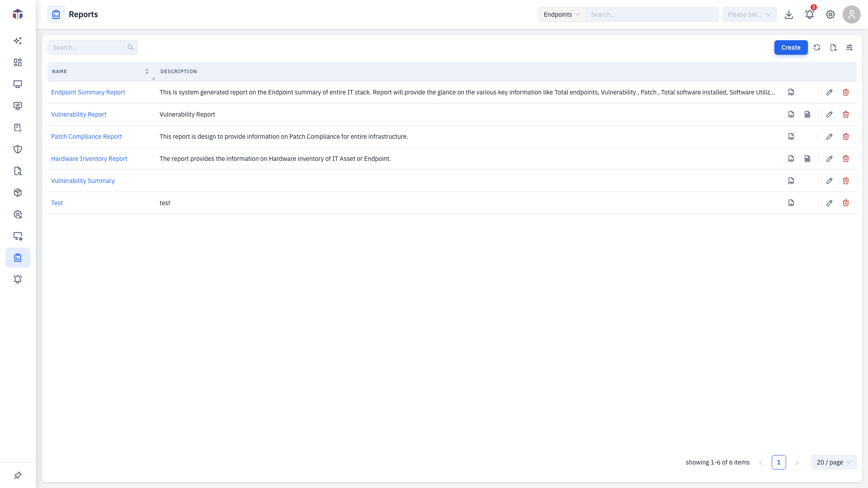868x488 pixels.
Task: Open the document search sidebar icon
Action: click(x=18, y=171)
